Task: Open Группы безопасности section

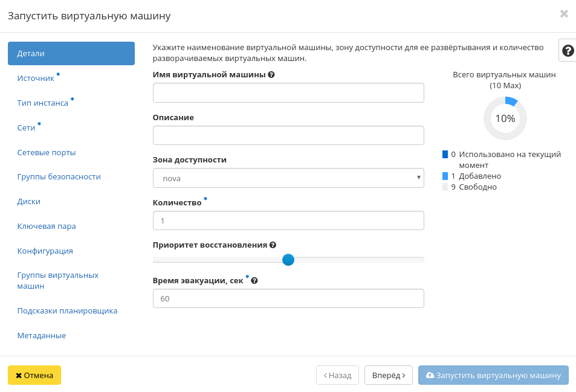Action: click(59, 177)
